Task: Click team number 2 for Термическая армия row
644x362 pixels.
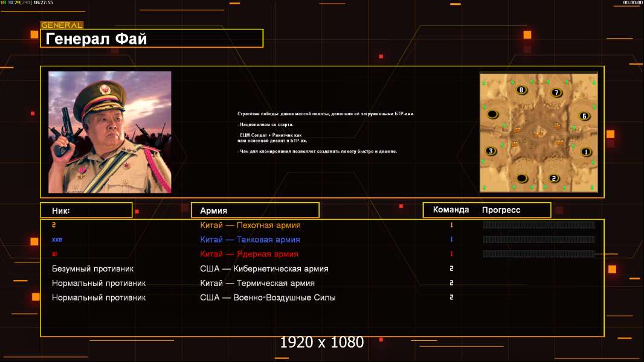Action: click(x=451, y=283)
